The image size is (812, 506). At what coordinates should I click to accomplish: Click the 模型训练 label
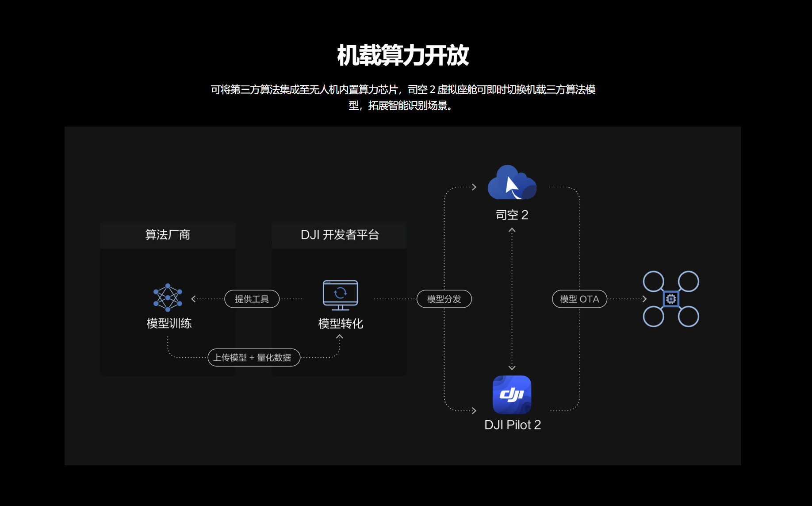169,323
